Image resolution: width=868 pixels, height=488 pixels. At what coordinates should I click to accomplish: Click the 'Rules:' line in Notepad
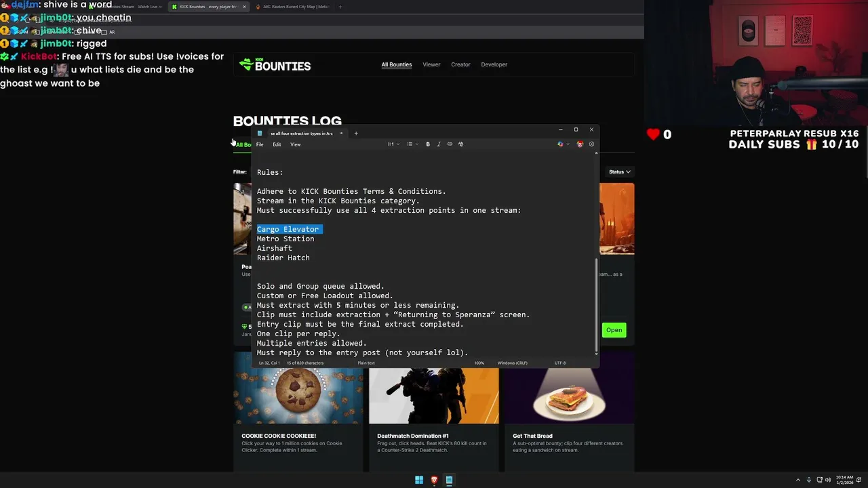pyautogui.click(x=270, y=173)
